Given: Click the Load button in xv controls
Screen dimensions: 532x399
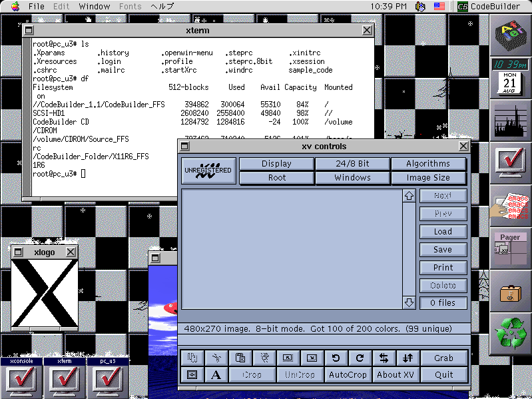Looking at the screenshot, I should 443,231.
